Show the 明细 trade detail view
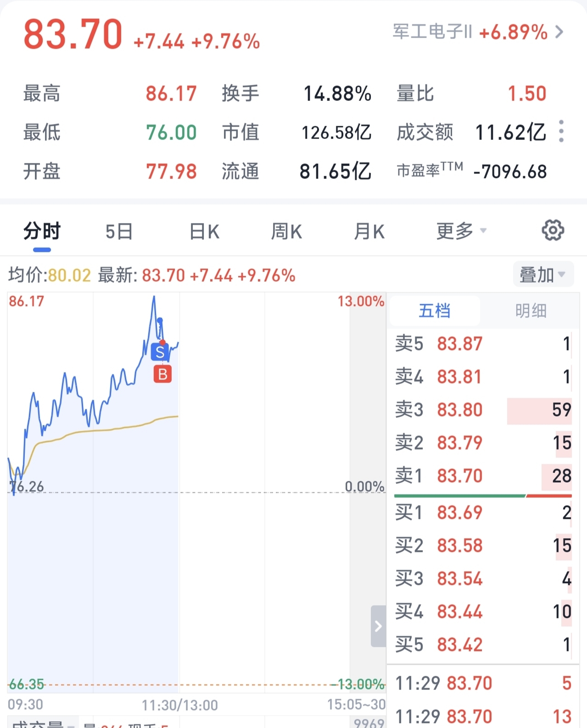Viewport: 587px width, 728px height. [531, 311]
